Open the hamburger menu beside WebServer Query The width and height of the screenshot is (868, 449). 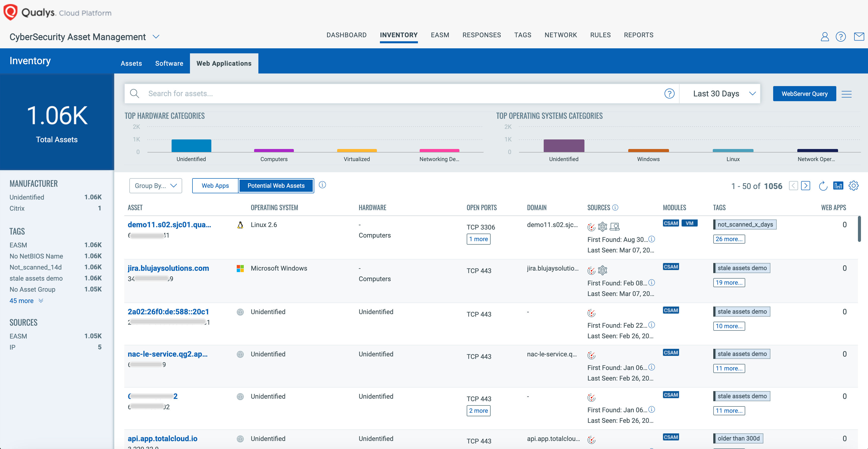coord(846,94)
